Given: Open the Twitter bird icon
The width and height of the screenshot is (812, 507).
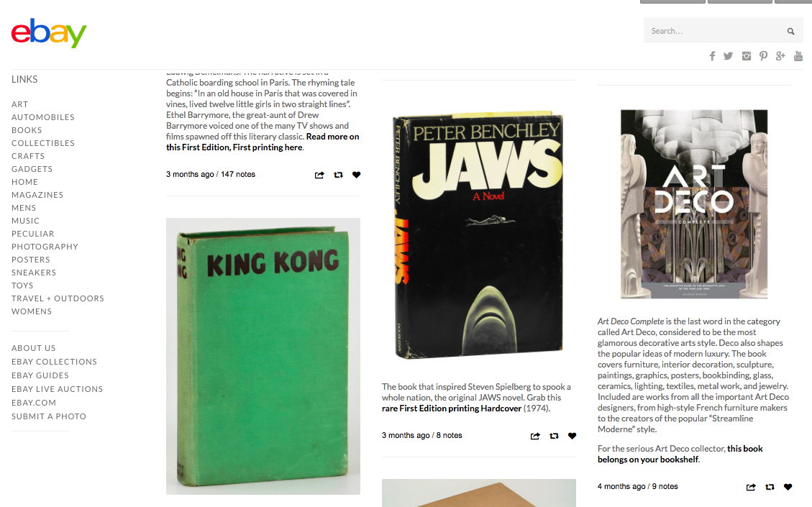Looking at the screenshot, I should (728, 56).
